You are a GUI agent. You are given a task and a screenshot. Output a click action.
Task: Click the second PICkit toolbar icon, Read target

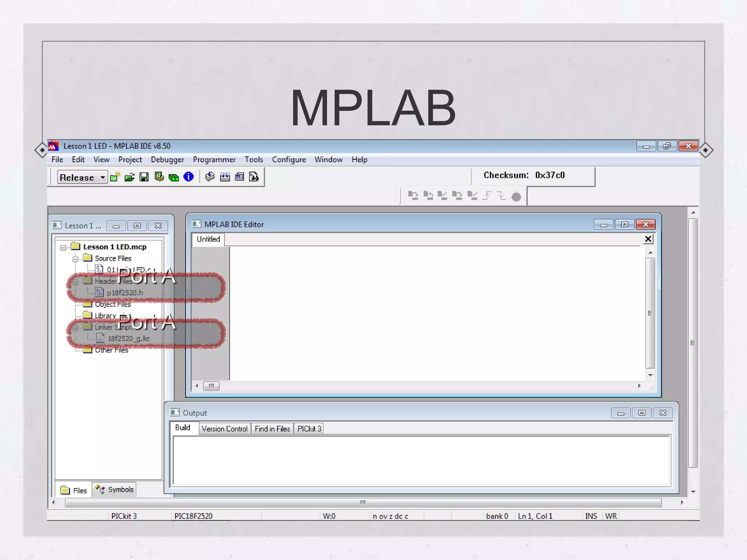(x=428, y=196)
